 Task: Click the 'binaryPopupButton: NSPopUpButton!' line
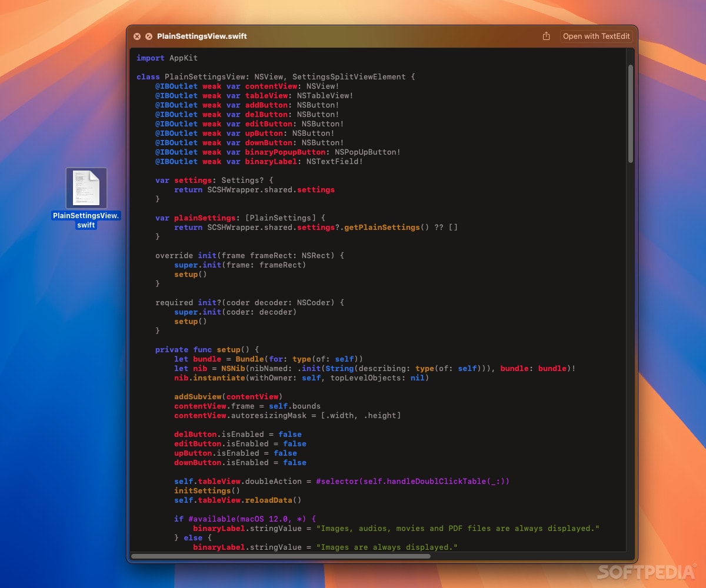(278, 152)
